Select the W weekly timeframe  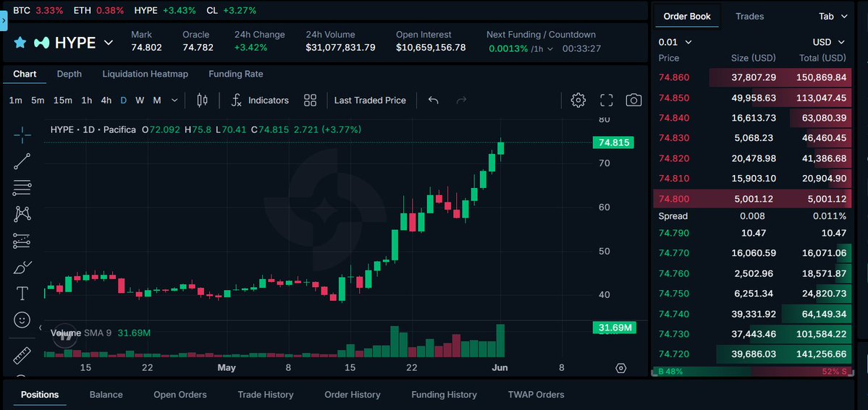(140, 100)
